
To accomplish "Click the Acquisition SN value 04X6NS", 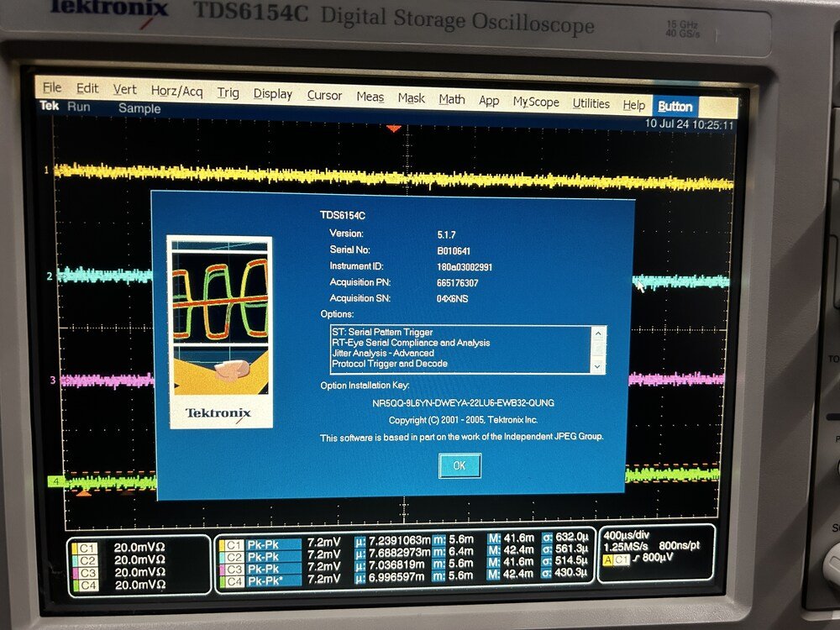I will click(x=452, y=299).
